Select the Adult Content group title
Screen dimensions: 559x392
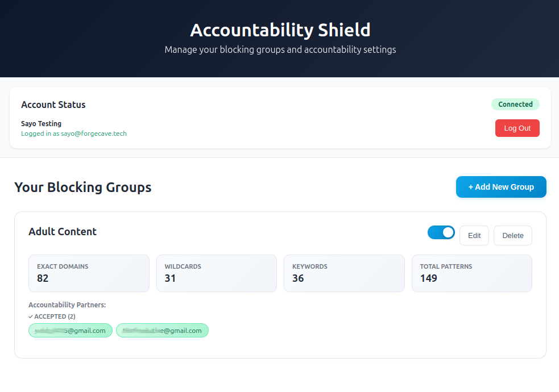tap(62, 231)
